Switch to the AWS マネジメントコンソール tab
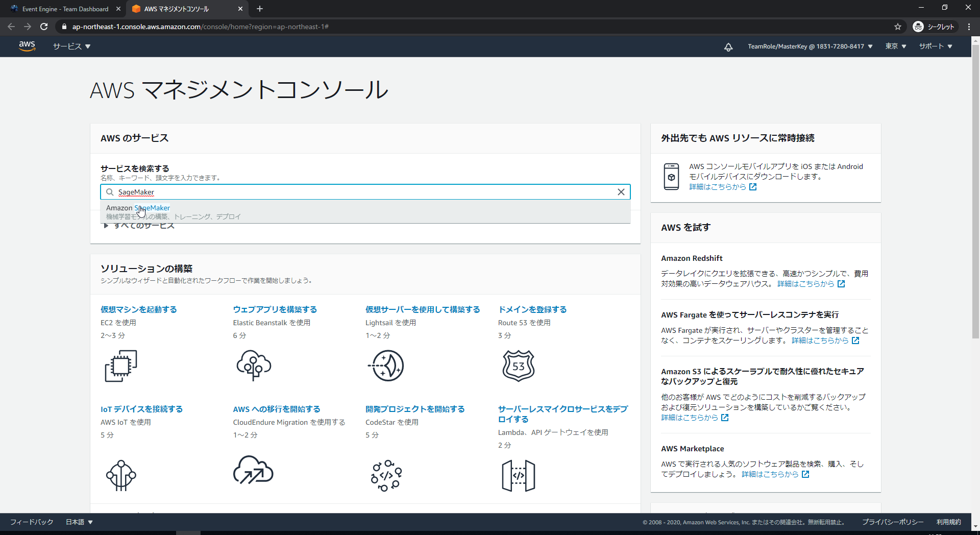 pos(177,9)
